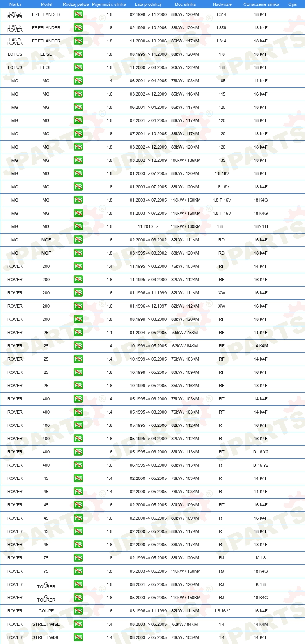Click fuel icon in MG 1.6 body 115 row
The width and height of the screenshot is (305, 644).
78,94
